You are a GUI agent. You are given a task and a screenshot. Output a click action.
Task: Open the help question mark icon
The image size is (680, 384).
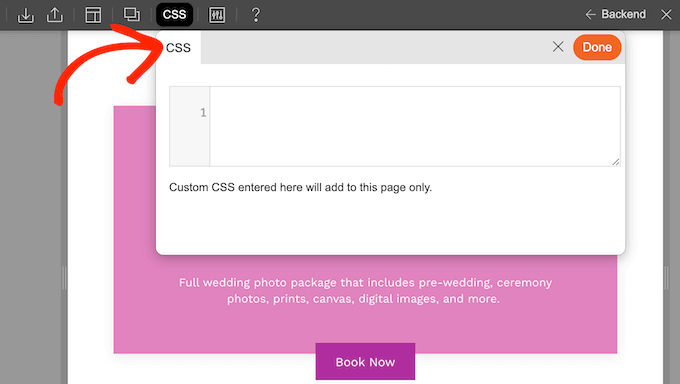pos(256,15)
